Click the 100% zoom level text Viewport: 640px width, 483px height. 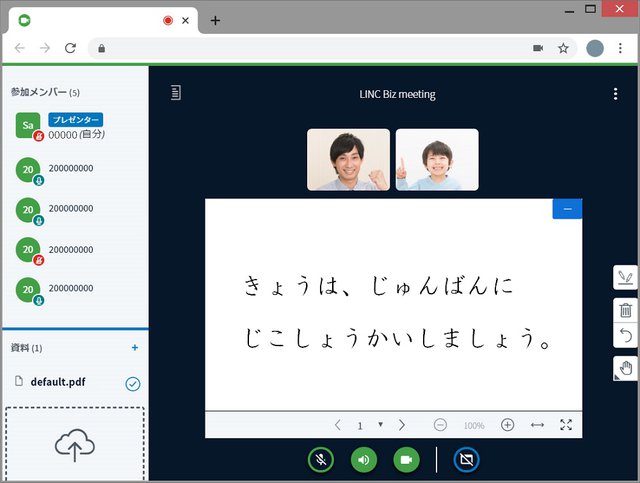point(474,425)
